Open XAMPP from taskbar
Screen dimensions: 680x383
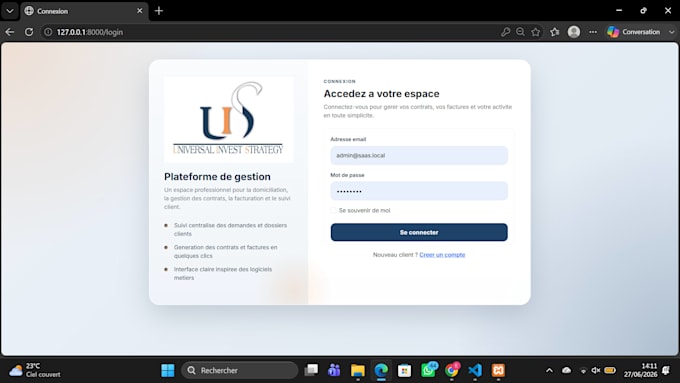(x=498, y=370)
